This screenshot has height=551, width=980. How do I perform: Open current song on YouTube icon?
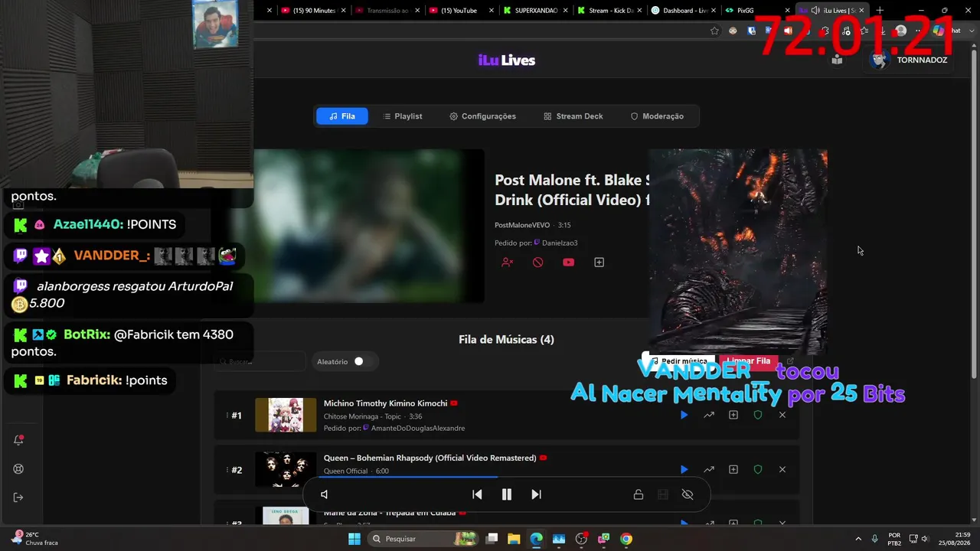[x=568, y=262]
